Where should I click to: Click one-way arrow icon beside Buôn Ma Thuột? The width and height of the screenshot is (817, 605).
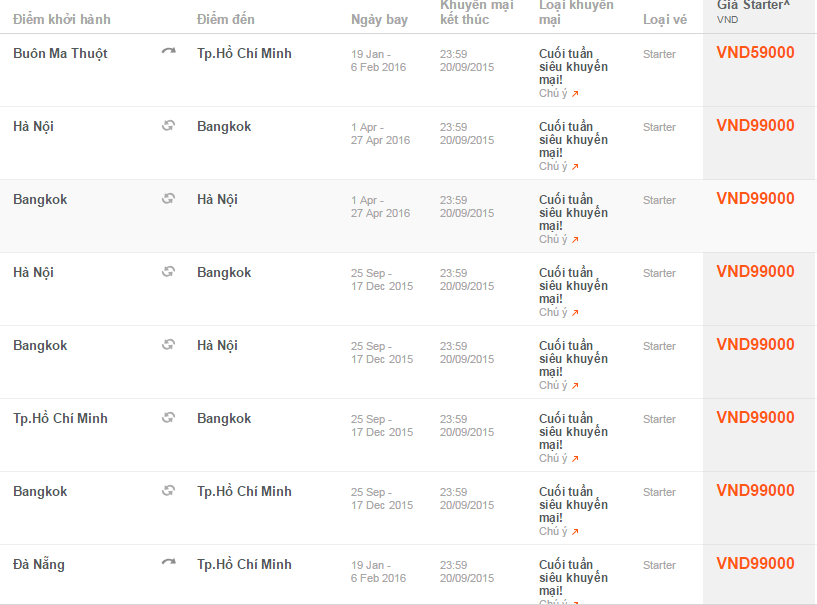pyautogui.click(x=168, y=52)
